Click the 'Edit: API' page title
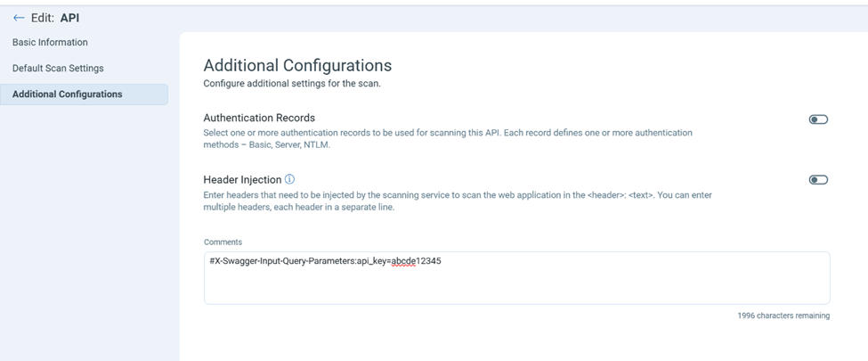Image resolution: width=868 pixels, height=361 pixels. [x=55, y=18]
